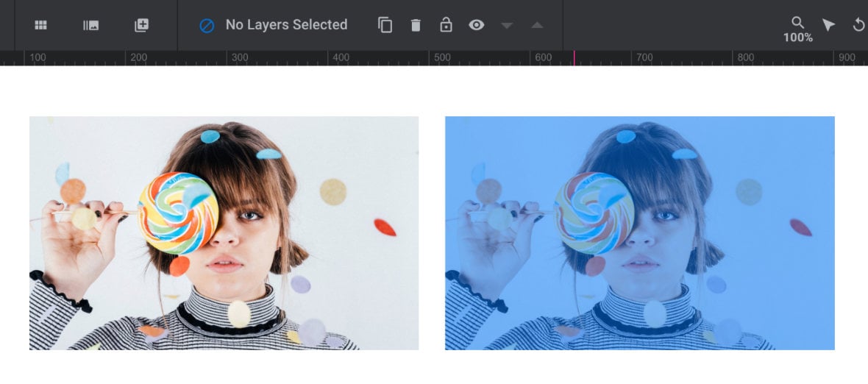
Task: Duplicate layer using the copy icon
Action: [x=385, y=25]
